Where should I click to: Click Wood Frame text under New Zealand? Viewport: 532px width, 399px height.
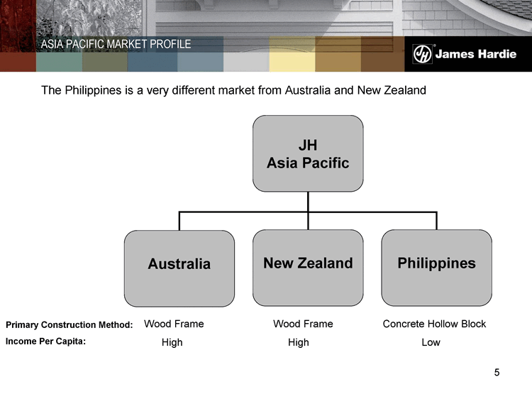click(x=303, y=324)
